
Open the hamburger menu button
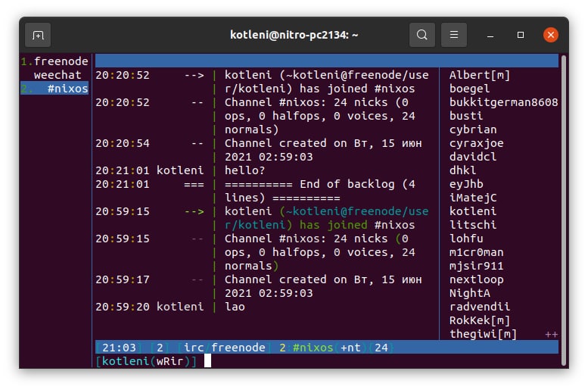pos(454,35)
